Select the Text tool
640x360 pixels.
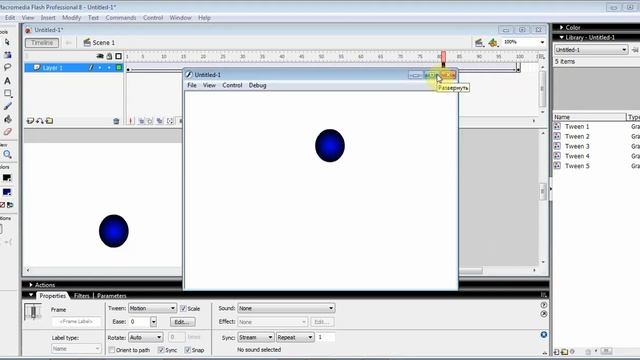click(7, 81)
